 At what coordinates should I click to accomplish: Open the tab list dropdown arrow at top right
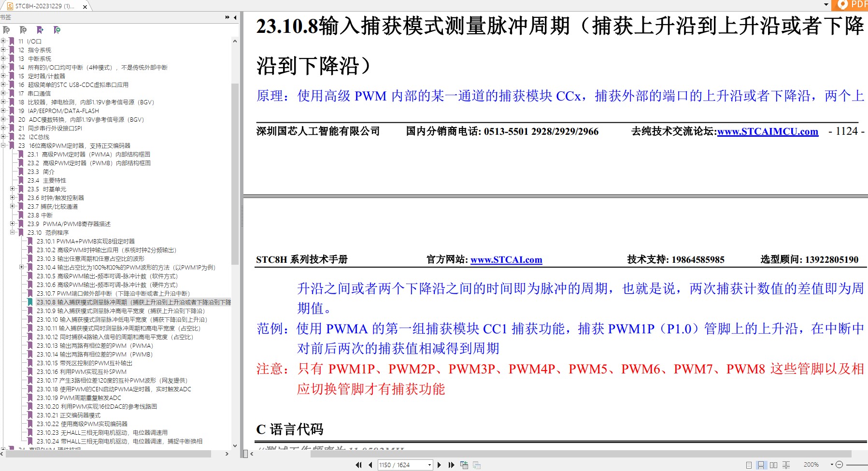click(826, 4)
